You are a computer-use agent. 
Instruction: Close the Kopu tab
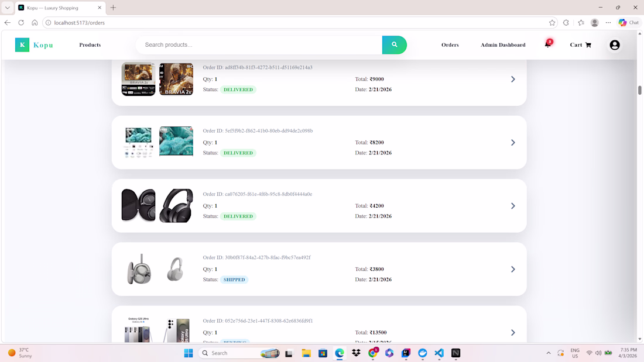click(x=100, y=8)
